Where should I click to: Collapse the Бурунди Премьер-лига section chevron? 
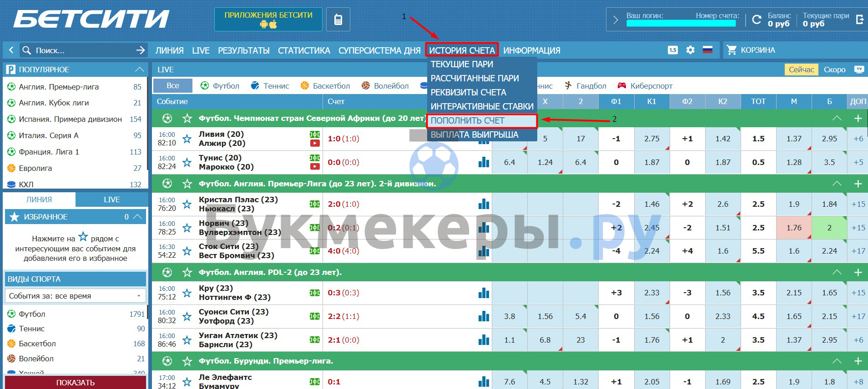pyautogui.click(x=837, y=361)
